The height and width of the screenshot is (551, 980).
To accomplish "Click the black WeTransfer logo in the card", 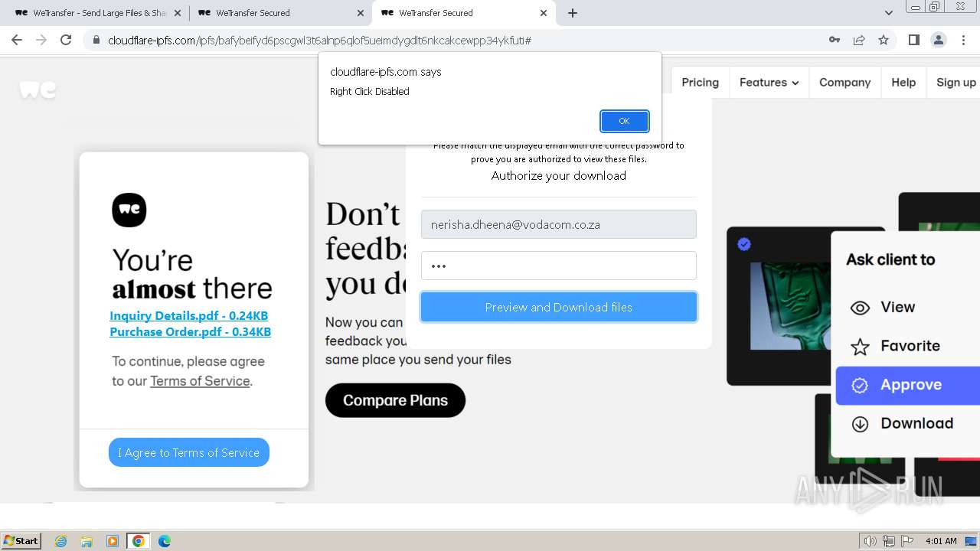I will click(129, 210).
